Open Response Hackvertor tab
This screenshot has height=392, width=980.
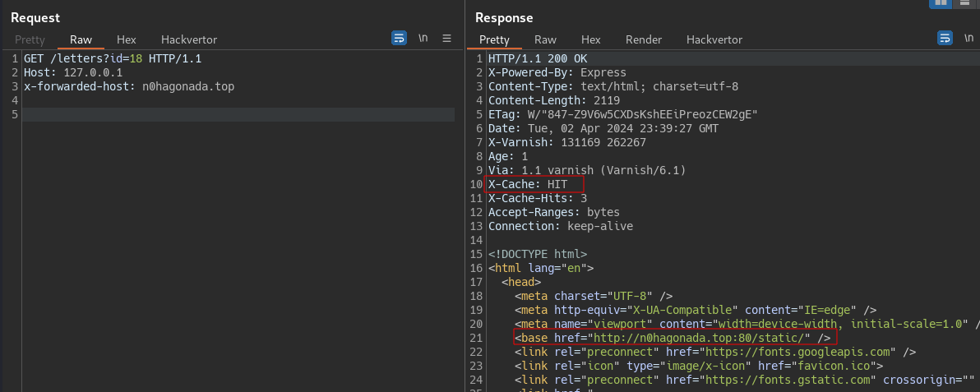pyautogui.click(x=714, y=39)
